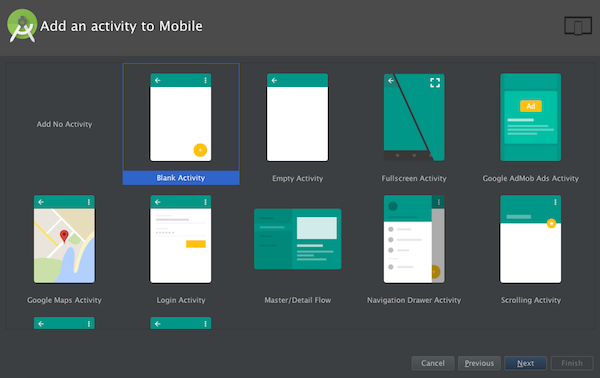Click the disabled Finish button

coord(572,363)
